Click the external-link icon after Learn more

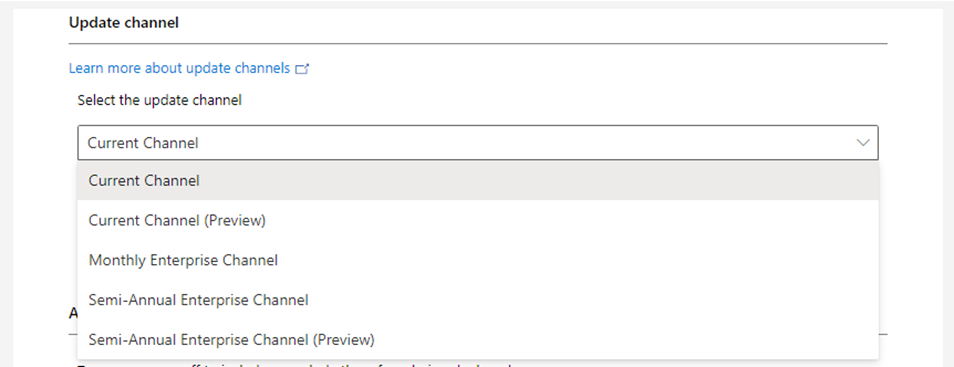(302, 69)
